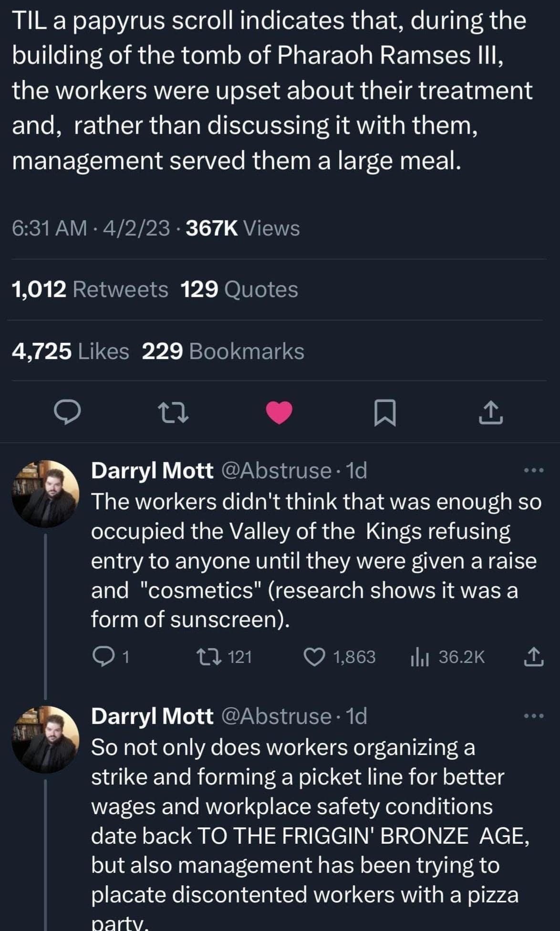Like the Valley of the Kings reply
560x931 pixels.
[315, 657]
